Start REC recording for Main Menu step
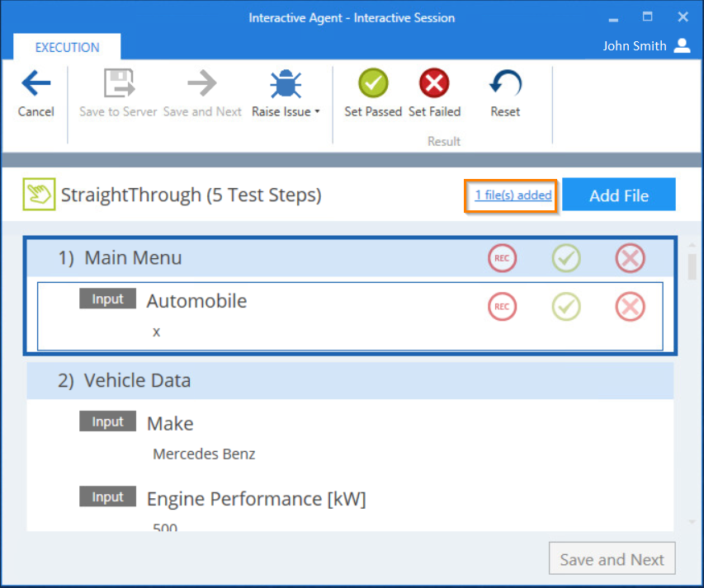This screenshot has width=704, height=588. [502, 258]
